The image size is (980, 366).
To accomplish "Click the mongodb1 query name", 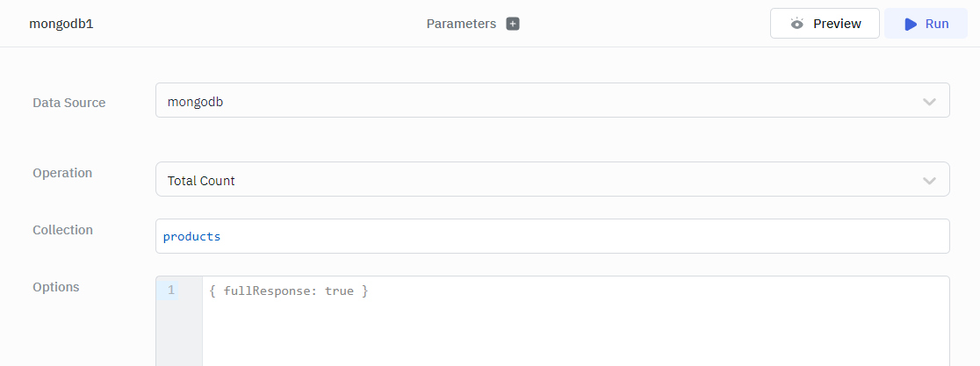I will (61, 24).
